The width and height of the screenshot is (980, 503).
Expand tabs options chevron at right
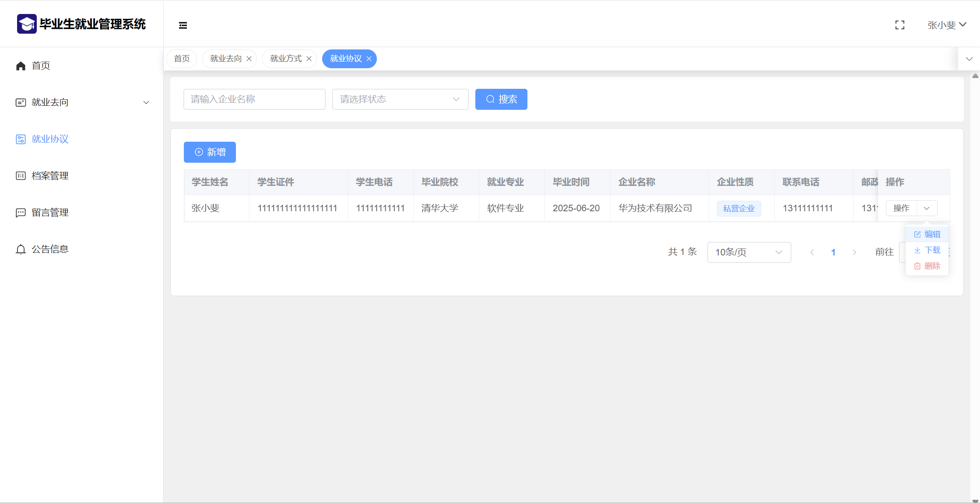pyautogui.click(x=969, y=59)
